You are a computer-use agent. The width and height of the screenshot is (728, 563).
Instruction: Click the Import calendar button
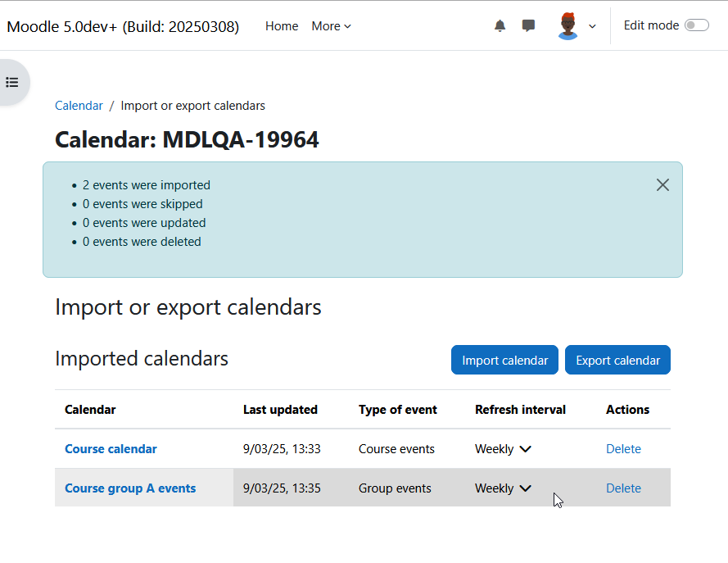tap(504, 360)
